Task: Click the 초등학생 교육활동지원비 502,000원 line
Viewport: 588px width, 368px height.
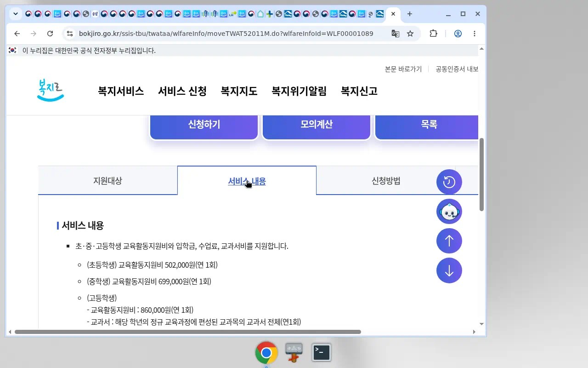Action: [x=152, y=265]
